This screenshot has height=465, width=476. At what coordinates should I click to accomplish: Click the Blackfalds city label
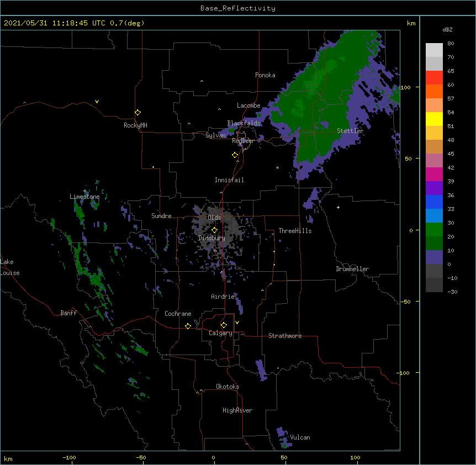[244, 123]
